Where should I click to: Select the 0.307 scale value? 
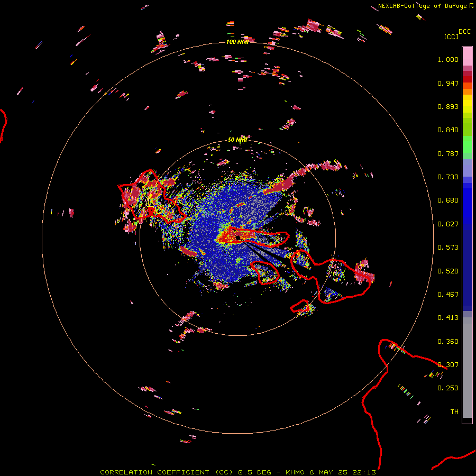tap(448, 365)
